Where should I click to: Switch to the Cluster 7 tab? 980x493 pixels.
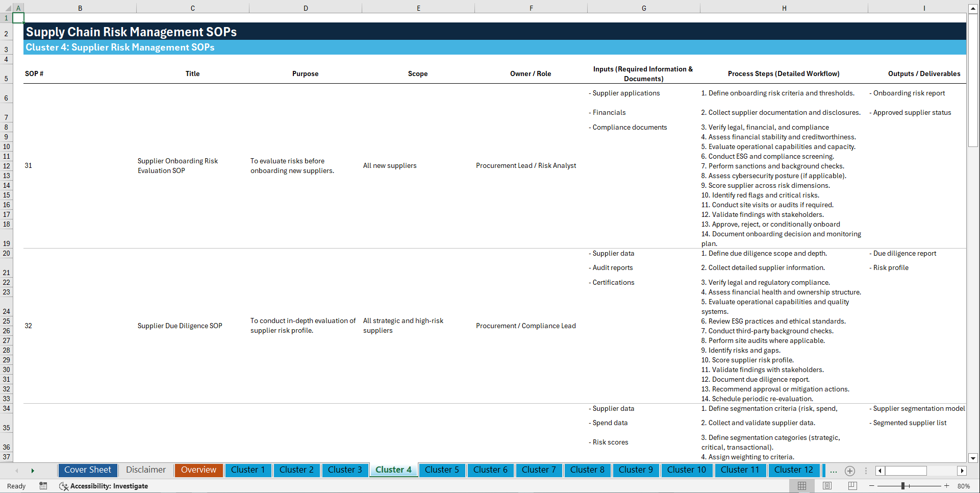click(539, 470)
